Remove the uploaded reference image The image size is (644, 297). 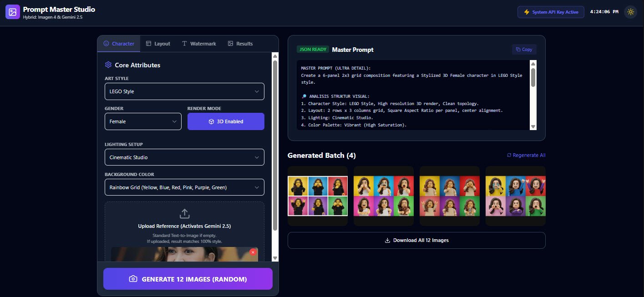[x=253, y=252]
